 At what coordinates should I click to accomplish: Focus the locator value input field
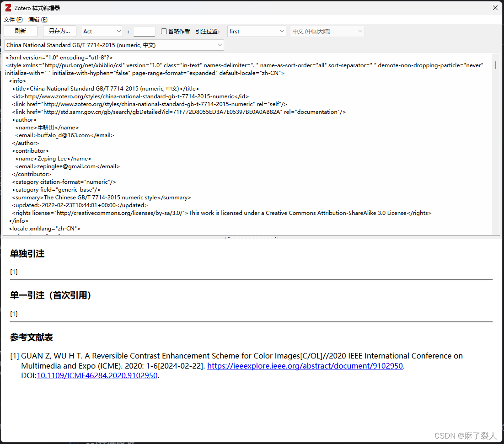coord(144,32)
